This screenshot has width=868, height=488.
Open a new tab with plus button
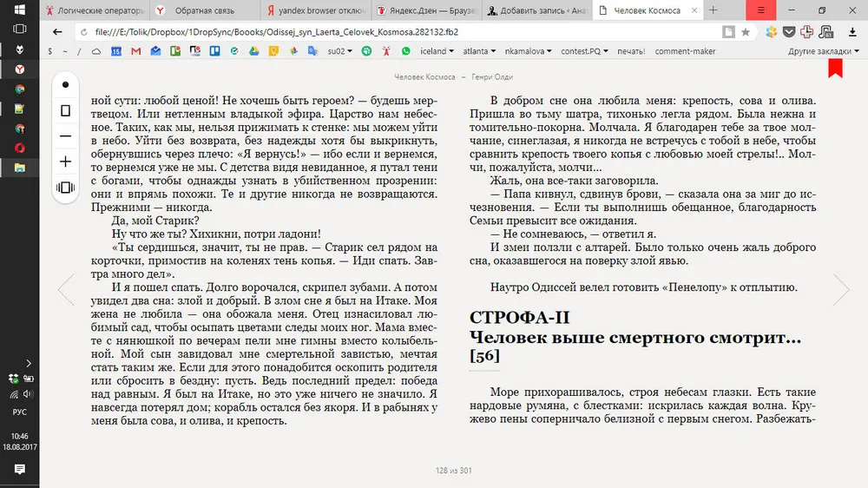point(713,10)
